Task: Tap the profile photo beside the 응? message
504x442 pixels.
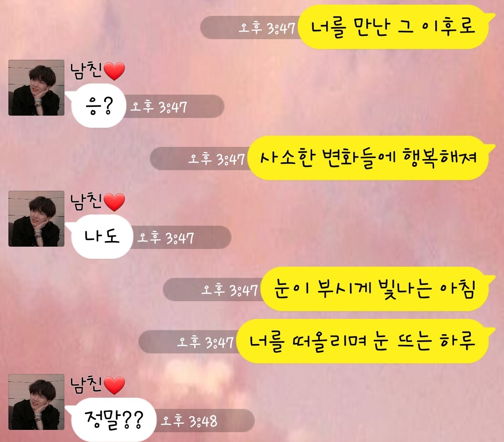Action: tap(36, 88)
